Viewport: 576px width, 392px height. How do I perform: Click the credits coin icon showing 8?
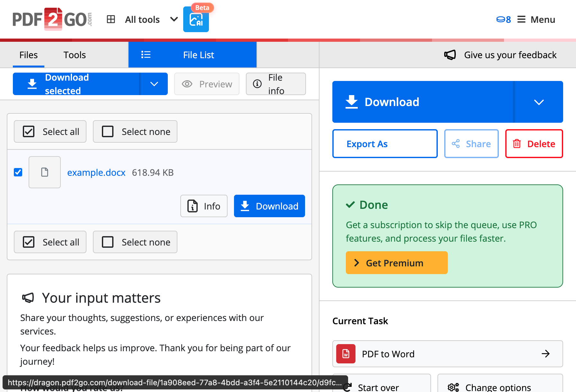pyautogui.click(x=503, y=20)
